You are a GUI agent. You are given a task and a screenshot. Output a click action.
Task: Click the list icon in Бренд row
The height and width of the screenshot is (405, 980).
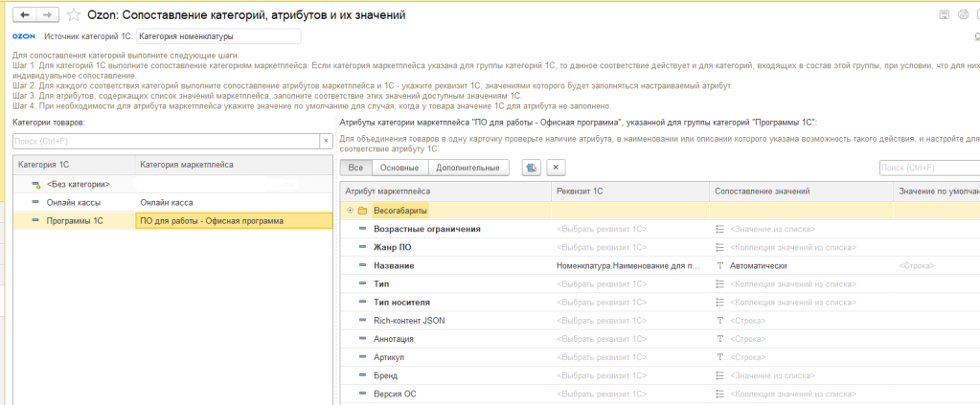[x=719, y=375]
